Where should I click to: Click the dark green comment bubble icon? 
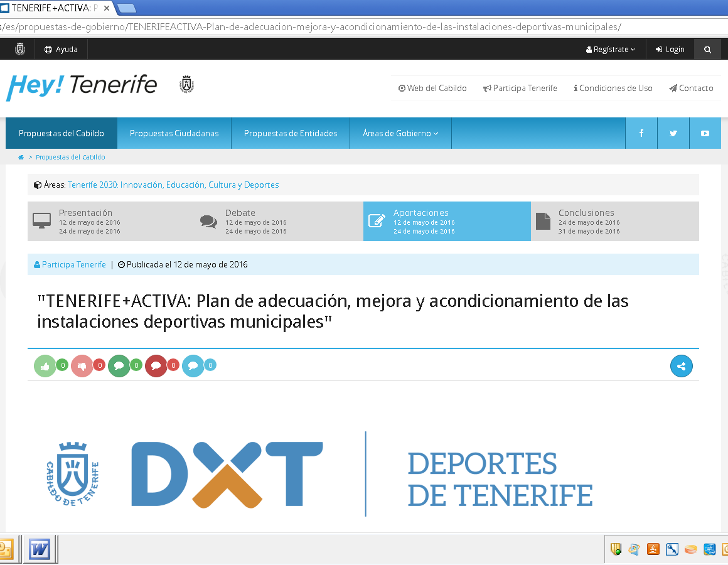click(119, 366)
